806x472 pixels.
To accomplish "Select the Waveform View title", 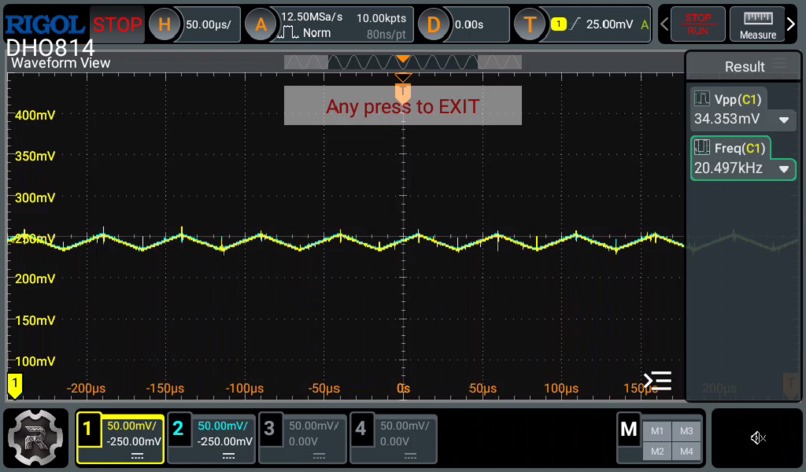I will tap(61, 63).
